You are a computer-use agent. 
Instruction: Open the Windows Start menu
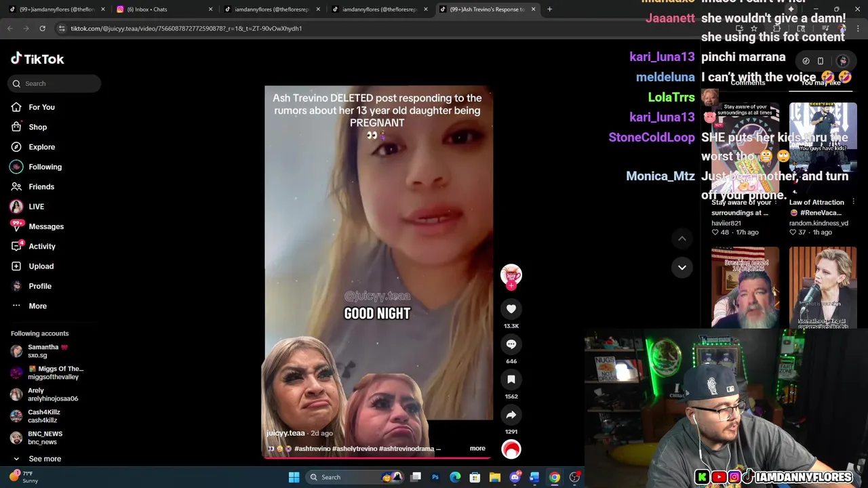[x=294, y=477]
